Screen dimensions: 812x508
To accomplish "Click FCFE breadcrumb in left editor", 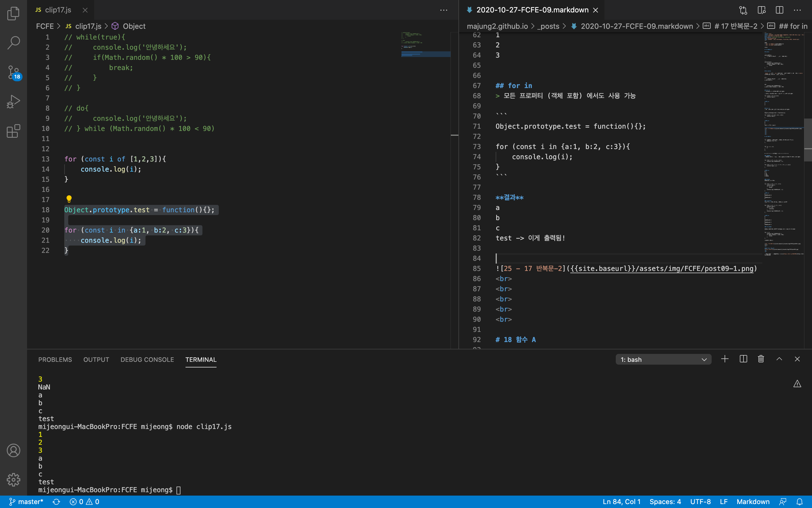I will 45,26.
